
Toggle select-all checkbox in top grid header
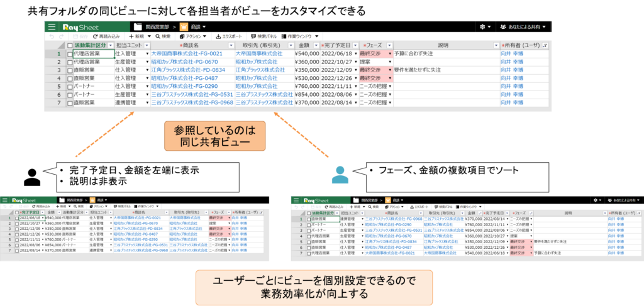pos(70,46)
